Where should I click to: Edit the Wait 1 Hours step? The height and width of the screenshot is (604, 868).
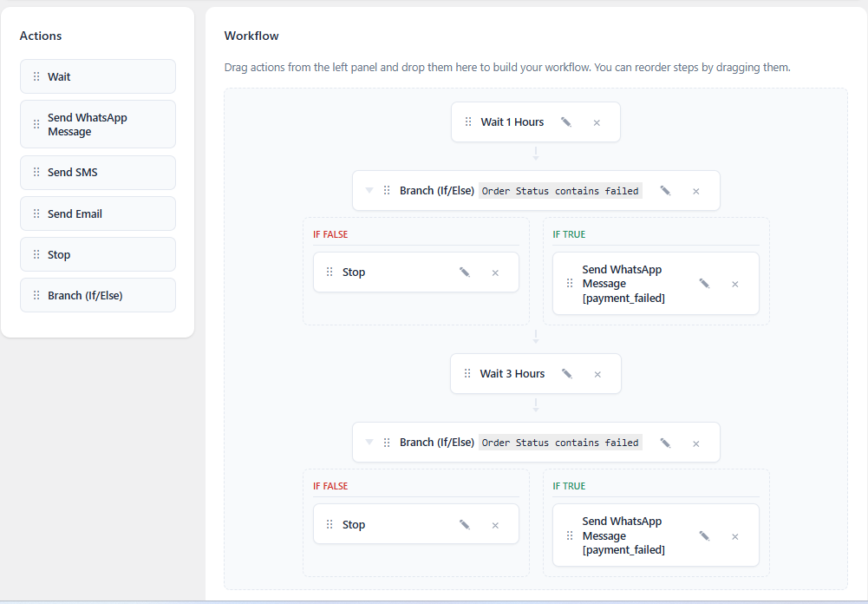tap(565, 121)
